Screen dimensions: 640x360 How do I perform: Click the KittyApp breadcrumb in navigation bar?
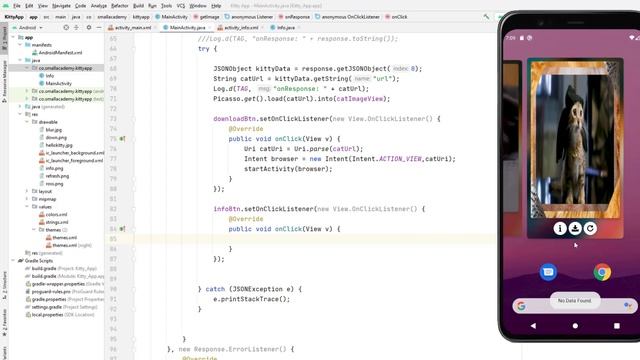14,17
